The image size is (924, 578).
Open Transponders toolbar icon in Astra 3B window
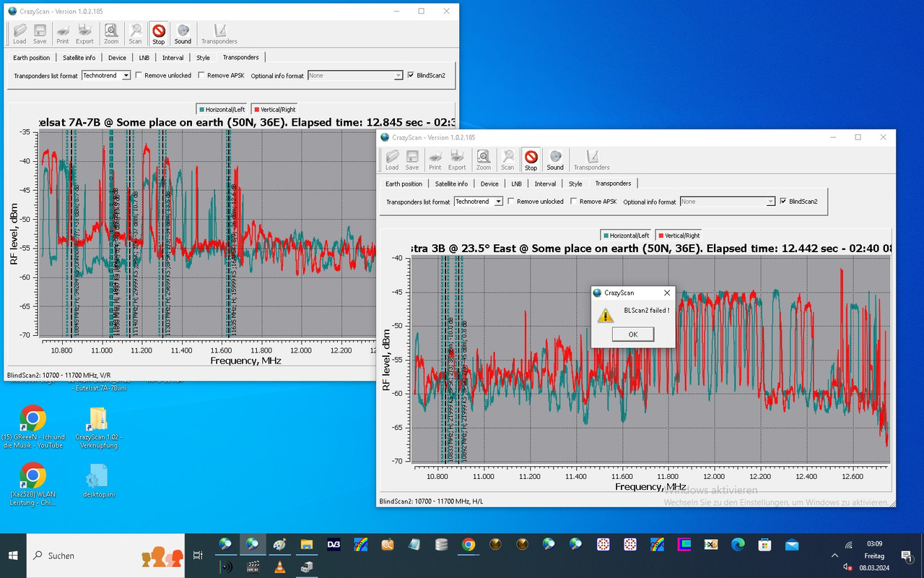(x=592, y=160)
